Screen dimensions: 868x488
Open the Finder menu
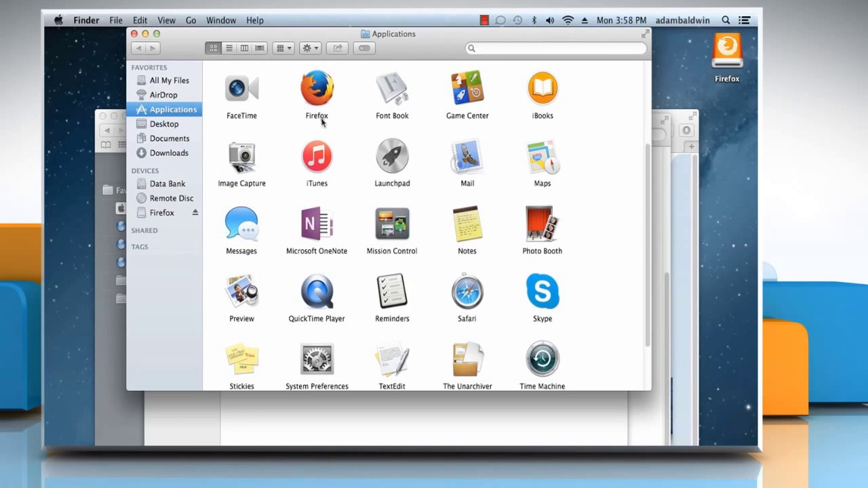[x=86, y=20]
